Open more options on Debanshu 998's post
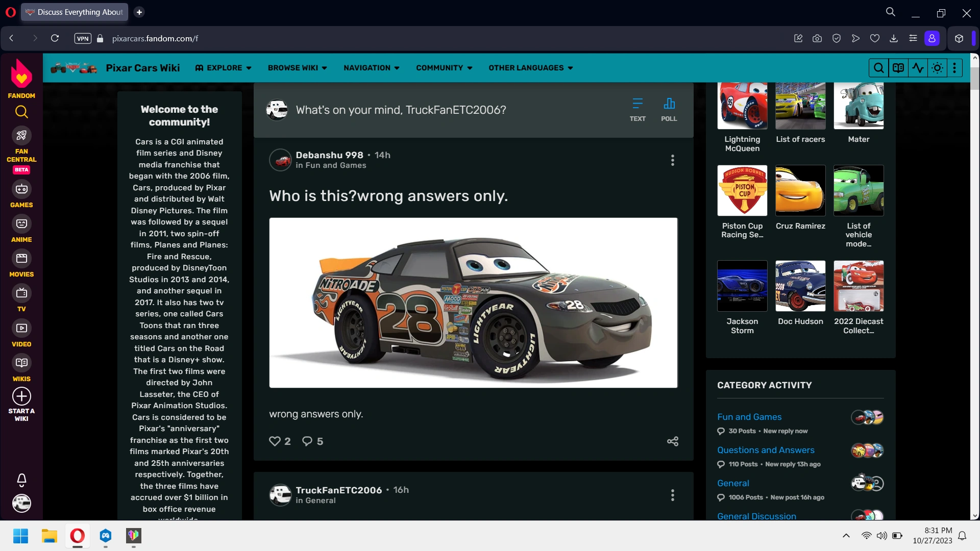Image resolution: width=980 pixels, height=551 pixels. 672,160
